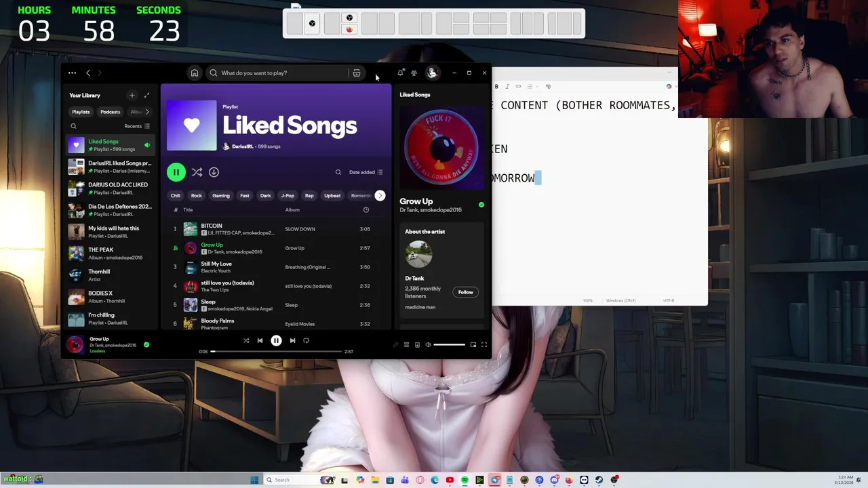Viewport: 868px width, 488px height.
Task: Open Thornhill artist in library
Action: tap(110, 275)
